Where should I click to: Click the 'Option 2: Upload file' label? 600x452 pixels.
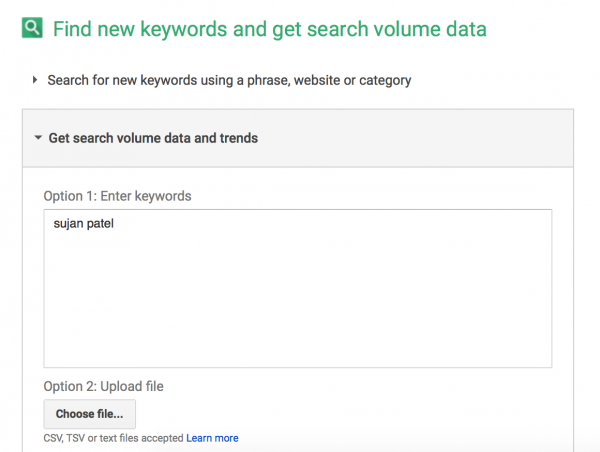103,386
